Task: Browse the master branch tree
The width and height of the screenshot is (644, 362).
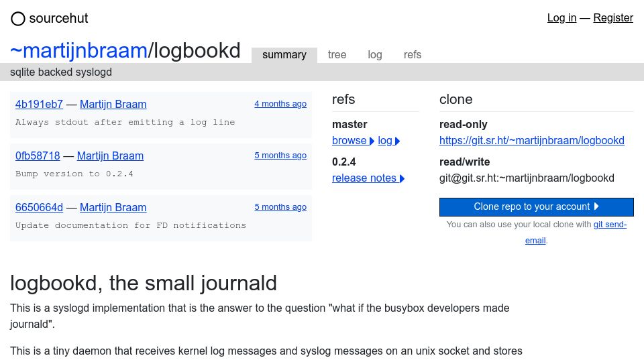Action: (353, 141)
